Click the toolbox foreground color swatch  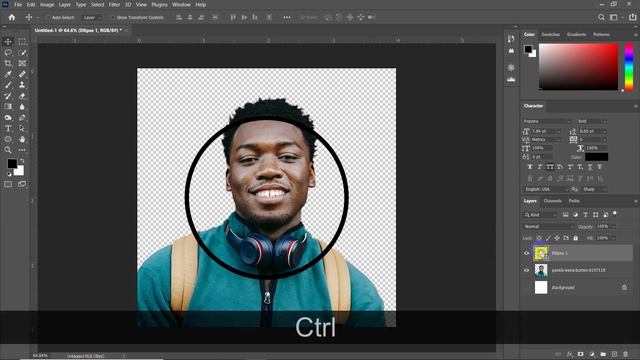click(x=12, y=163)
